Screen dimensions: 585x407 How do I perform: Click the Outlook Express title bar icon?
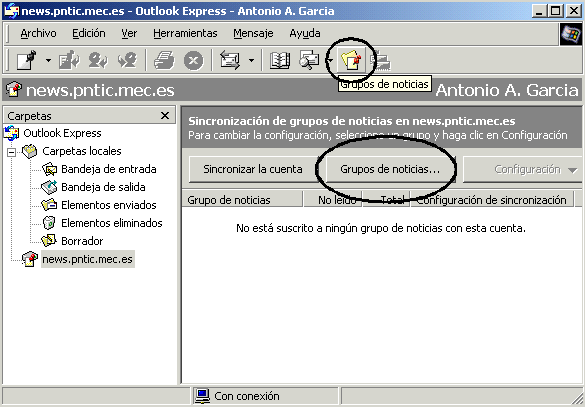click(x=12, y=11)
